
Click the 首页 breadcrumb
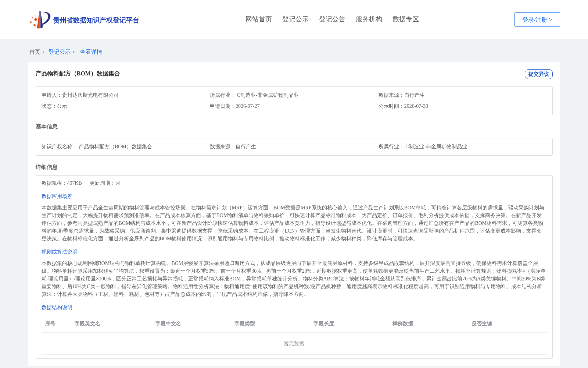coord(35,52)
